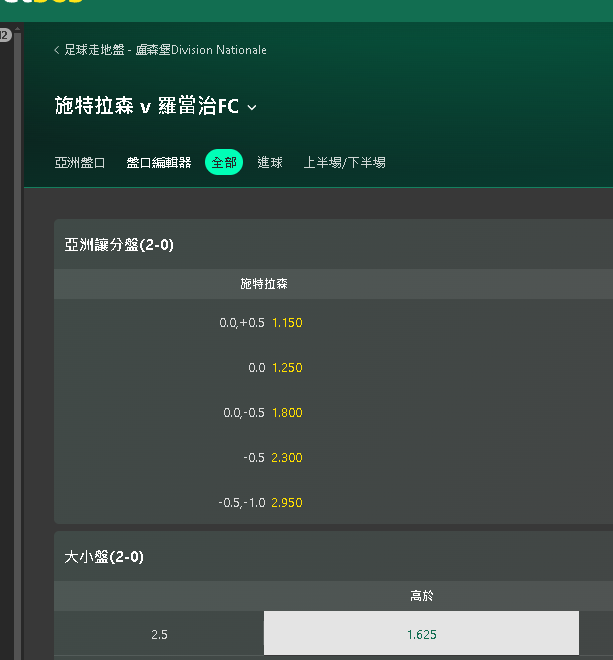613x660 pixels.
Task: Click the site logo in the top bar
Action: click(42, 2)
